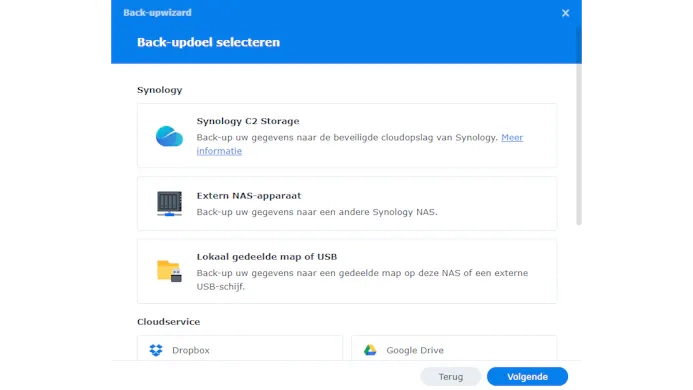
Task: Click the Cloudservice section heading
Action: pos(168,322)
